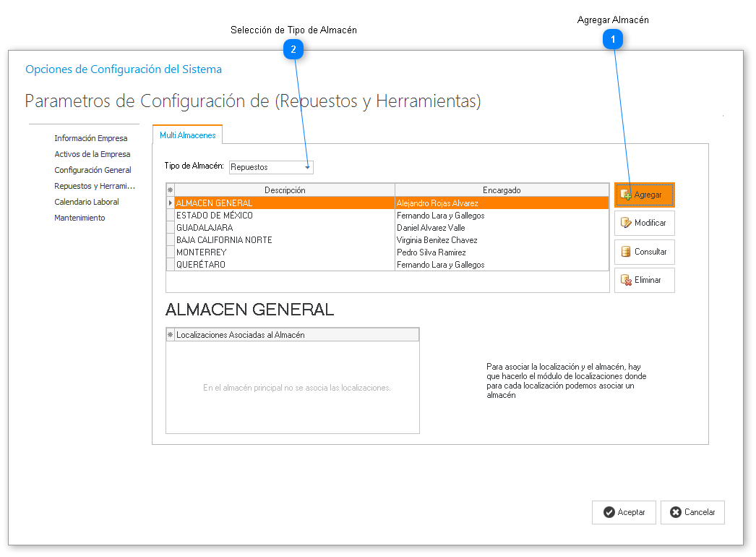Sort by the Encargado column header
This screenshot has width=756, height=557.
(x=502, y=190)
